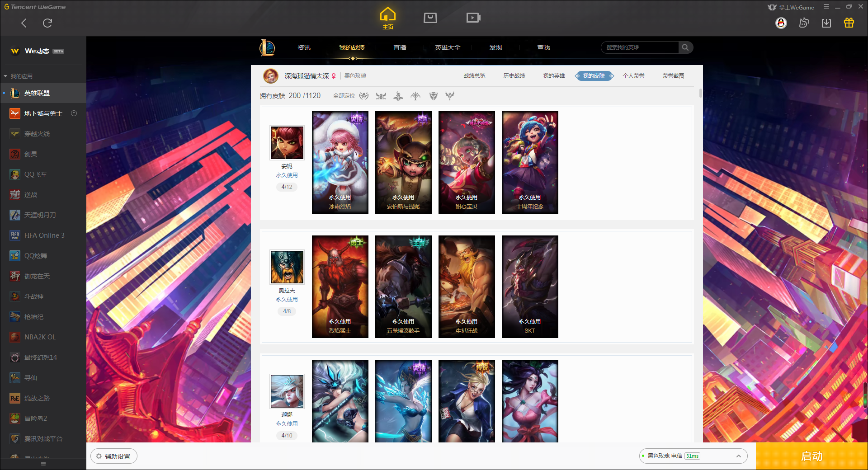Click the back arrow button
The height and width of the screenshot is (470, 868).
point(24,23)
